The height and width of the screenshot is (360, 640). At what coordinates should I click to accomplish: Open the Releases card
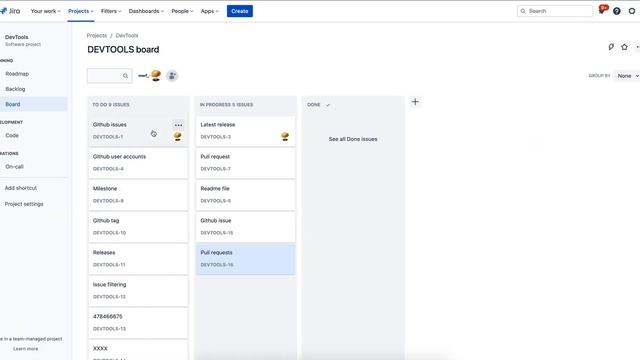(x=138, y=259)
